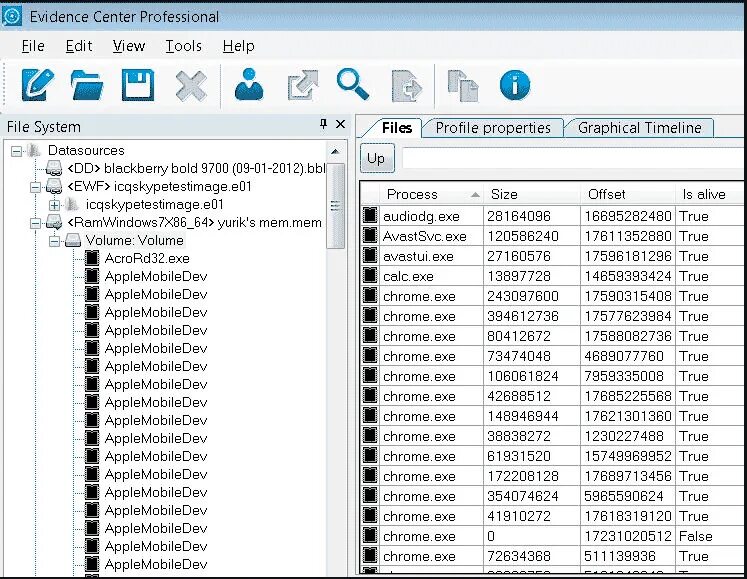Click icon beside AcroRd32.exe tree item
Viewport: 747px width, 579px height.
point(91,258)
